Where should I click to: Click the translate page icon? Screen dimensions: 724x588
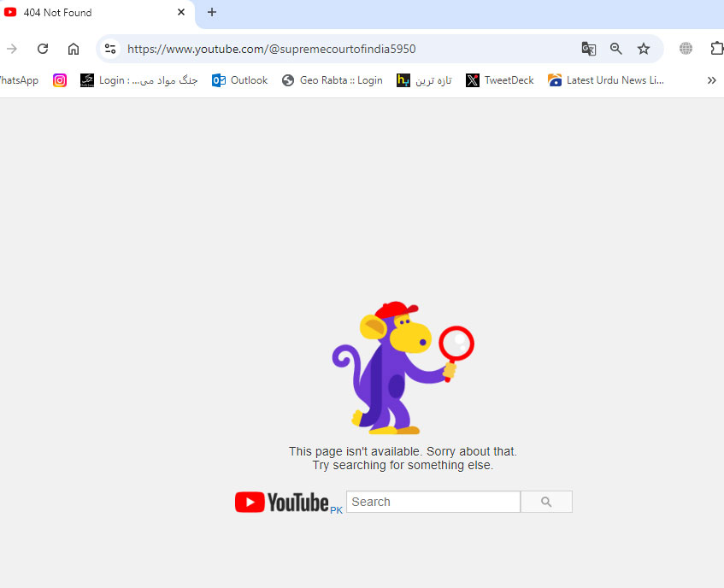(589, 49)
